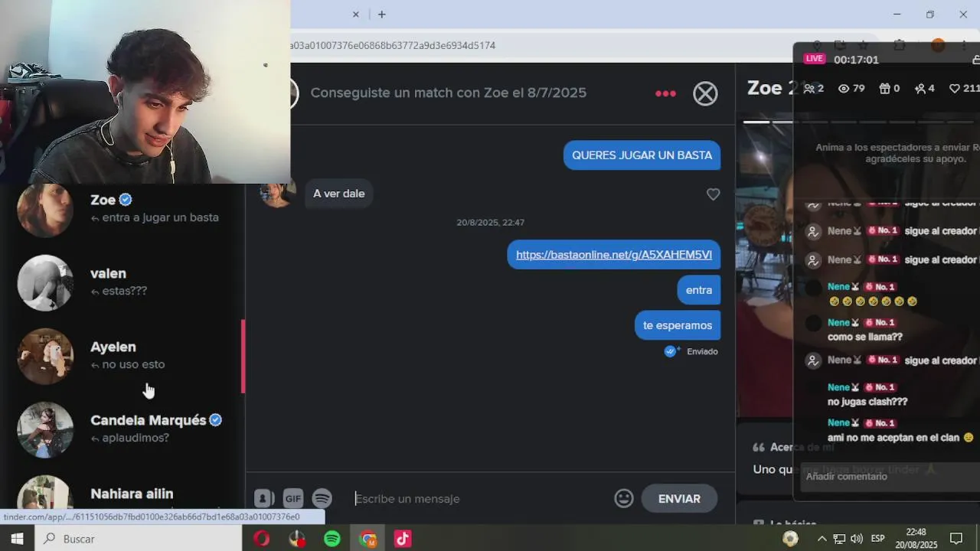The image size is (980, 551).
Task: Open Opera from the taskbar
Action: tap(261, 539)
